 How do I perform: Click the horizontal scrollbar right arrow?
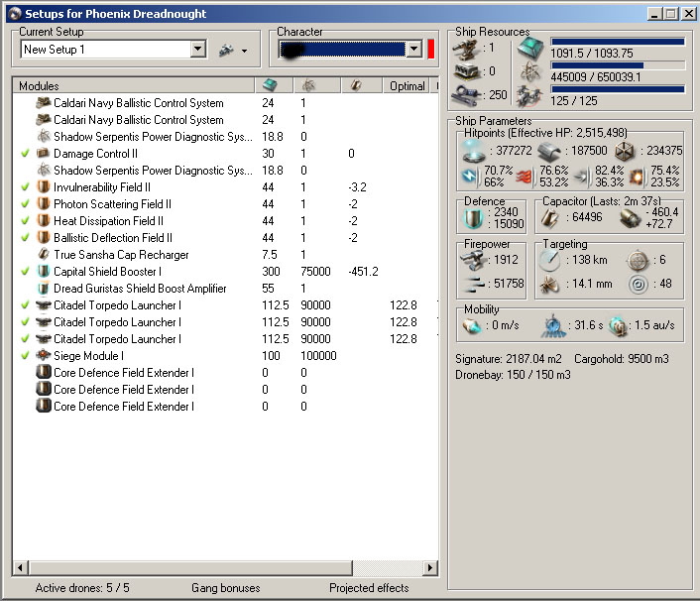(x=430, y=568)
